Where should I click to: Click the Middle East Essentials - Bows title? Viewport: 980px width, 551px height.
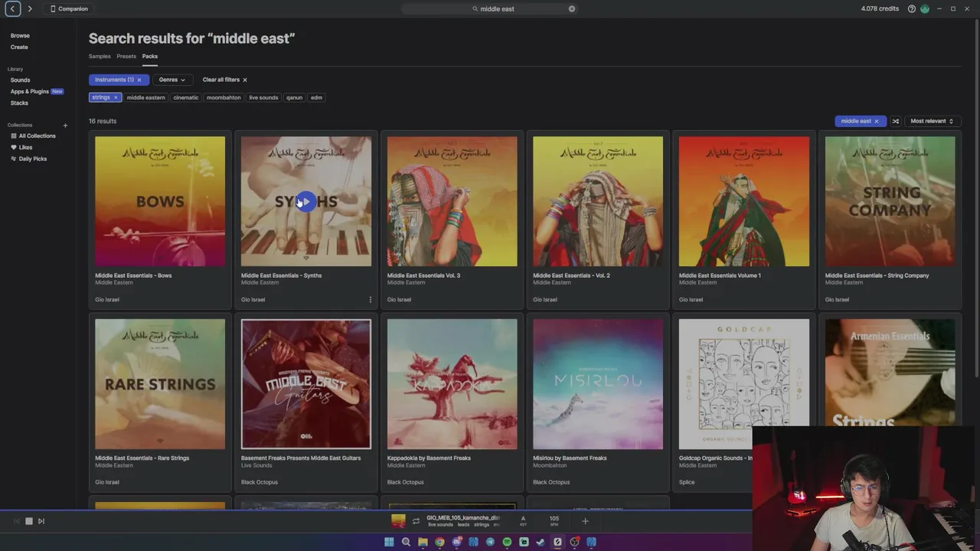[x=133, y=275]
